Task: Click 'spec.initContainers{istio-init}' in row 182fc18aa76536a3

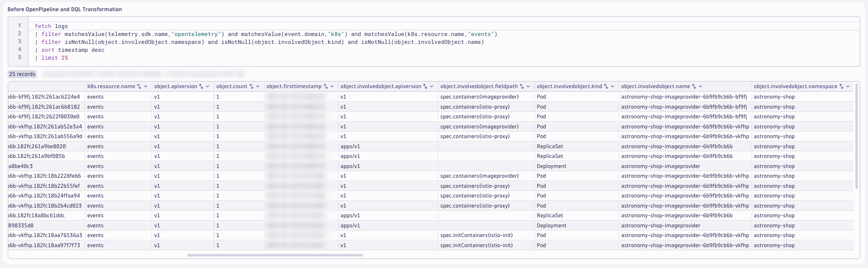Action: coord(477,235)
